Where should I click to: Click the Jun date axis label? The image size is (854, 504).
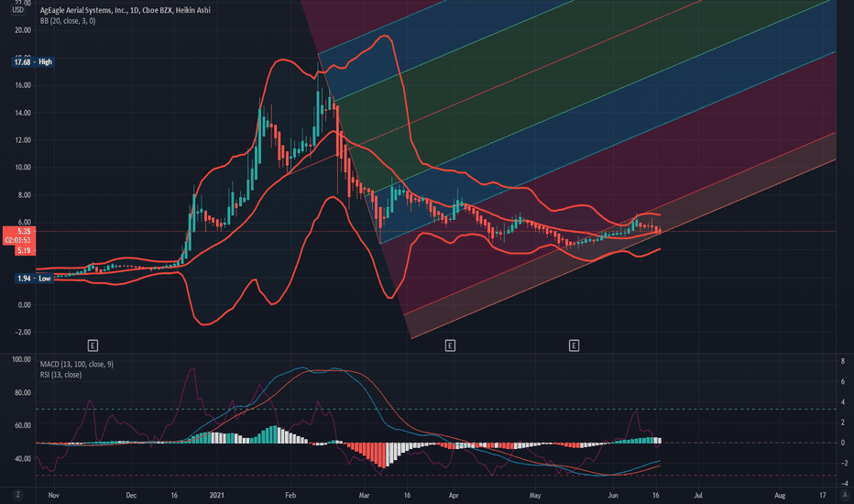613,495
